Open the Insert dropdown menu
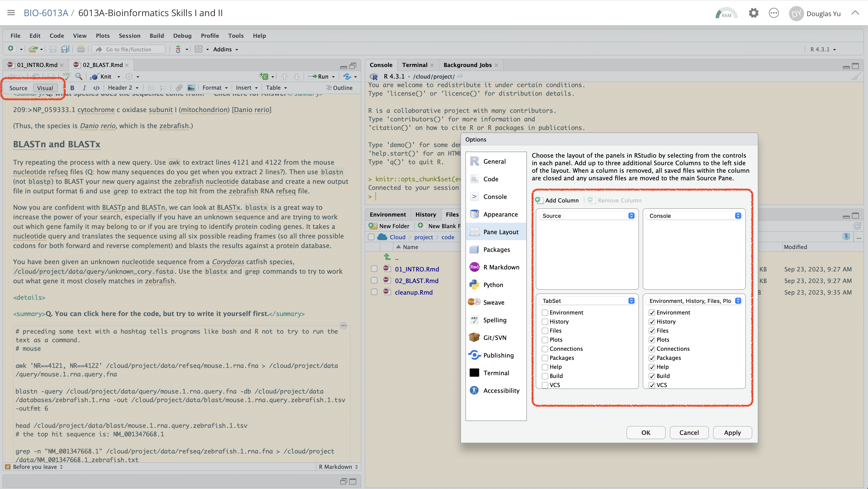 pos(247,88)
